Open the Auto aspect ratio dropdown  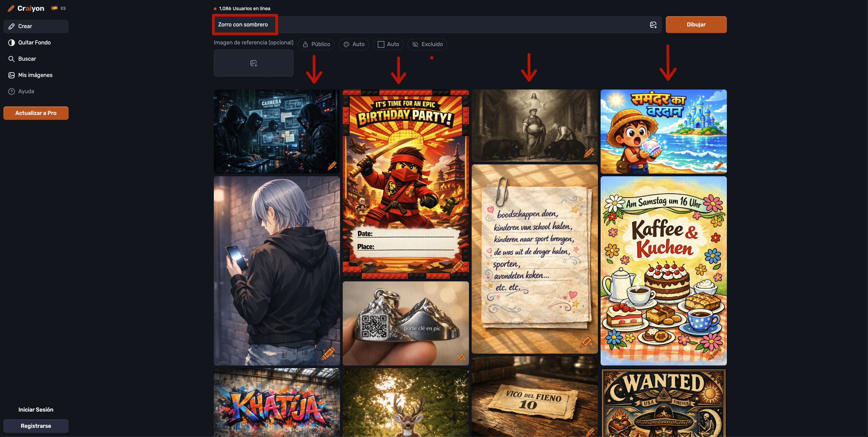click(x=388, y=44)
